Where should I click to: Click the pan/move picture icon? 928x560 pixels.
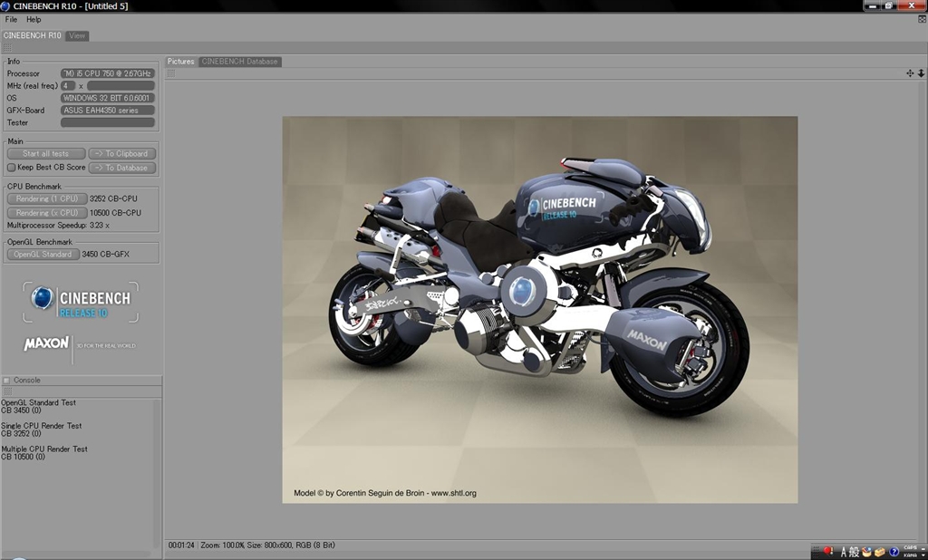910,73
